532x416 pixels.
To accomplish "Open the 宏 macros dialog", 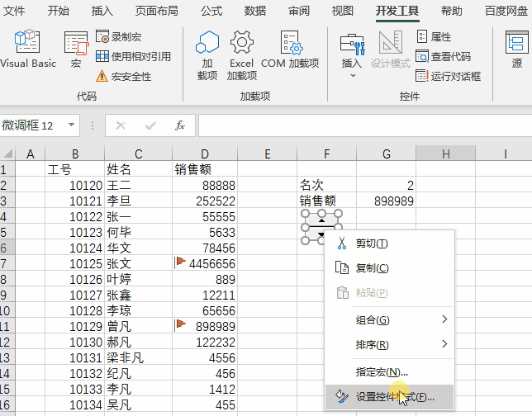I will pyautogui.click(x=76, y=50).
